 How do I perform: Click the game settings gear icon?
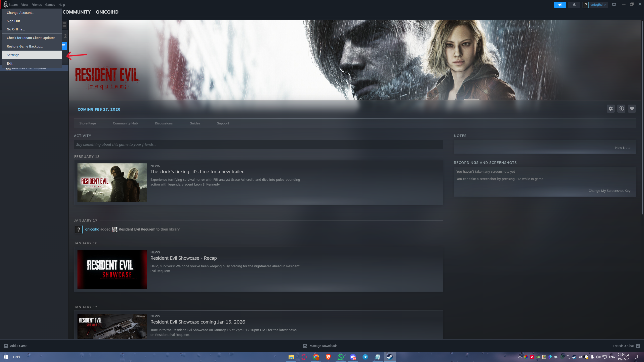[x=611, y=109]
